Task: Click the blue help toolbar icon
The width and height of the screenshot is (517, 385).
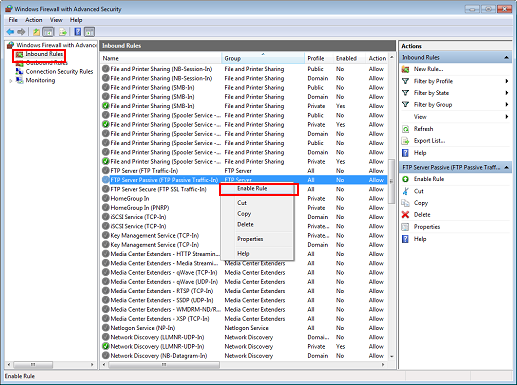Action: pyautogui.click(x=78, y=32)
